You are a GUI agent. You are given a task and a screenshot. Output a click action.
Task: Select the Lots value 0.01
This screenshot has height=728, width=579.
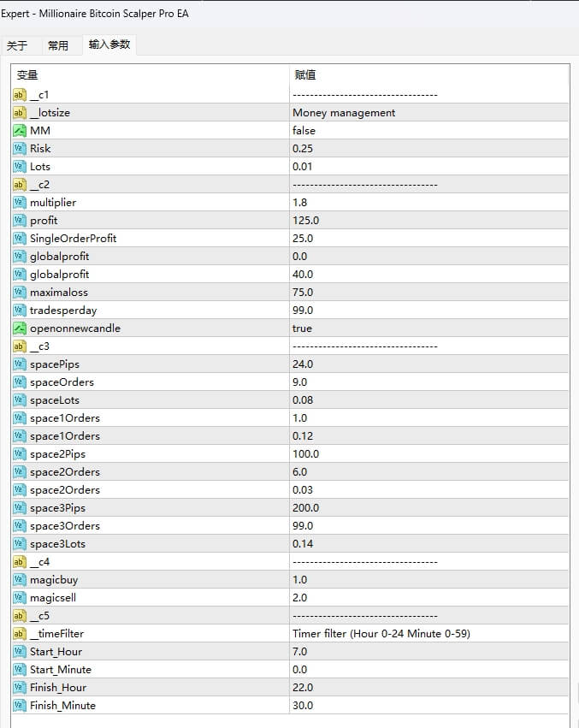coord(429,167)
